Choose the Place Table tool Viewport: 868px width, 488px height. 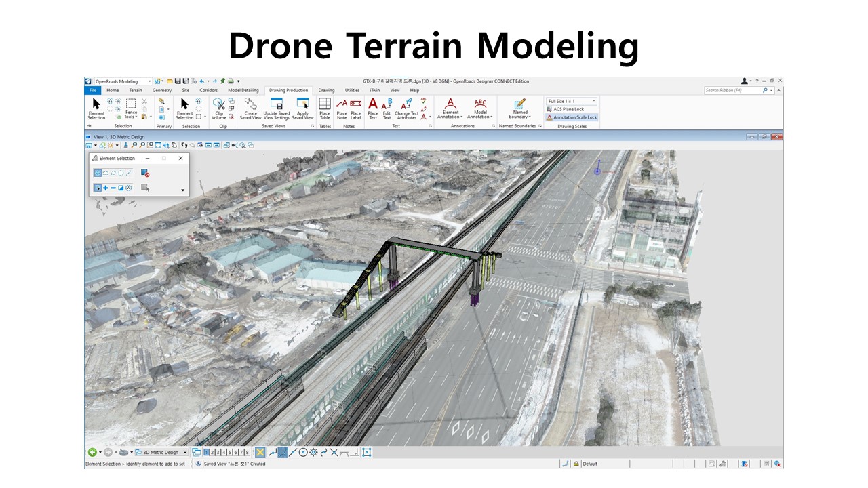[325, 108]
